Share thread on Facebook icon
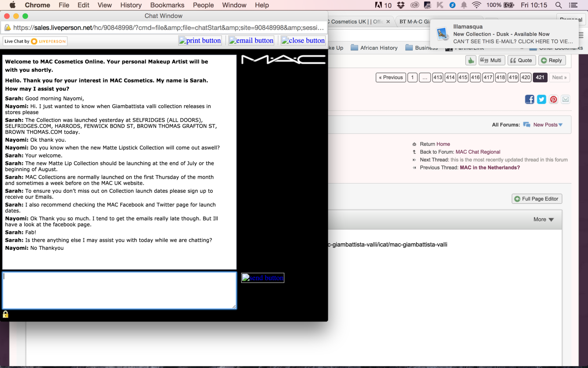 pyautogui.click(x=530, y=99)
